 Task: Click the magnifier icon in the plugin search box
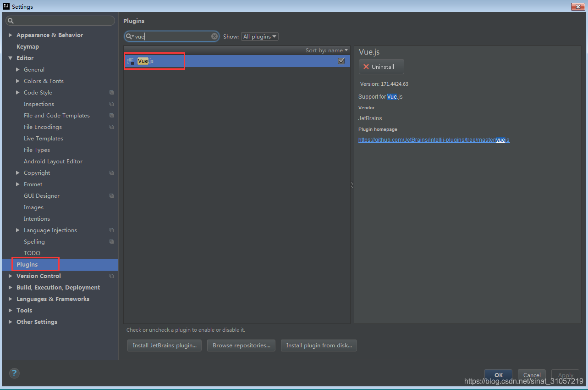[x=130, y=36]
